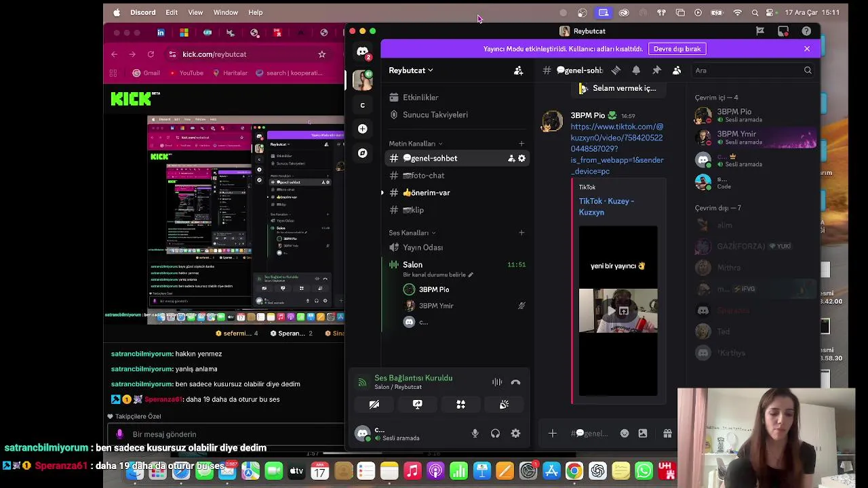Attach file with plus icon in message bar

552,434
